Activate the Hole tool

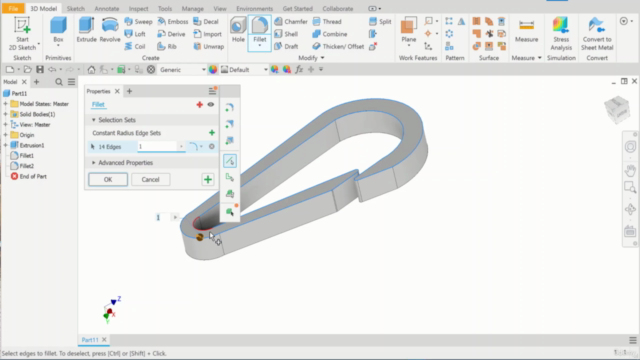pos(238,30)
